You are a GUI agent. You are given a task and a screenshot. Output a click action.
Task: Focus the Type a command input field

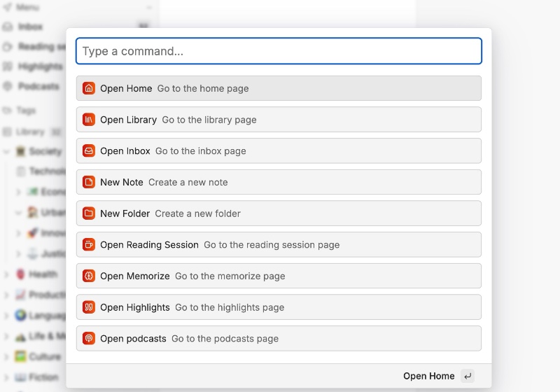(x=279, y=51)
